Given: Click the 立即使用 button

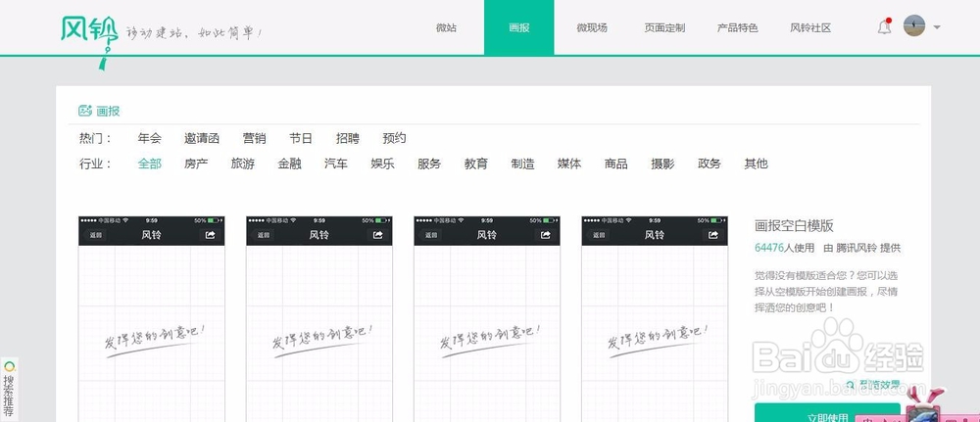Looking at the screenshot, I should tap(827, 412).
